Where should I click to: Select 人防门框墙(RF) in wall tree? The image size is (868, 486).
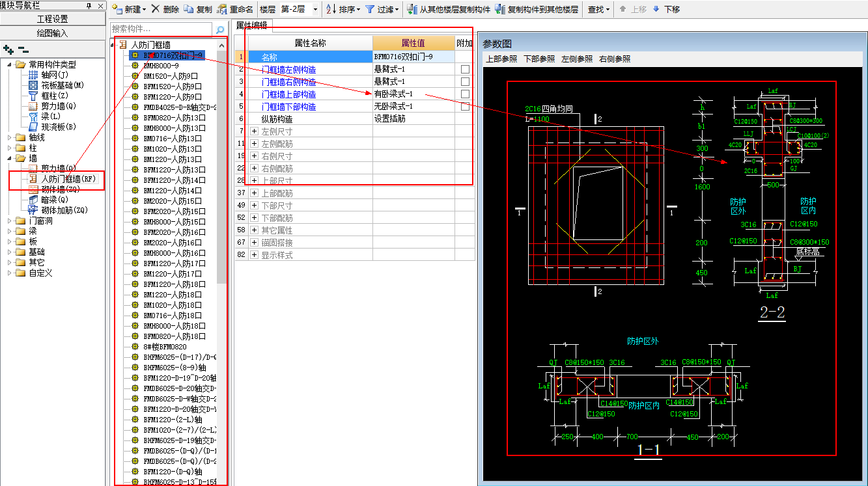[62, 179]
